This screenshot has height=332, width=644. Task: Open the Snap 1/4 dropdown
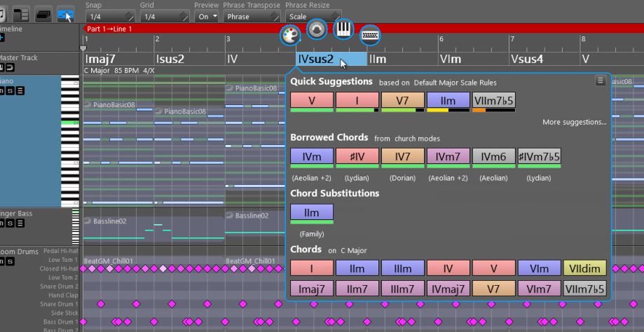coord(110,16)
